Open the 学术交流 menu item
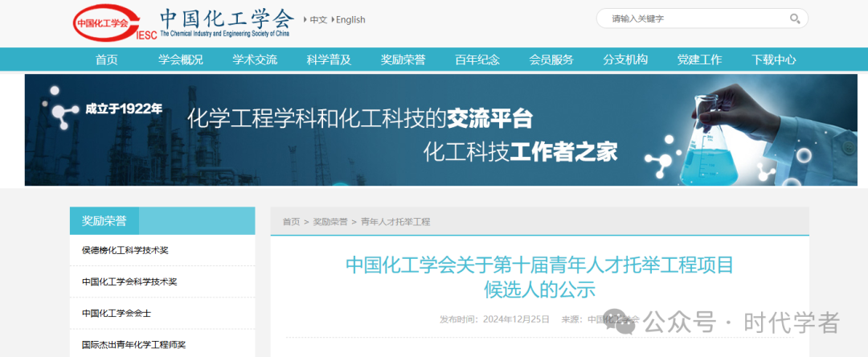The height and width of the screenshot is (357, 868). (x=255, y=59)
